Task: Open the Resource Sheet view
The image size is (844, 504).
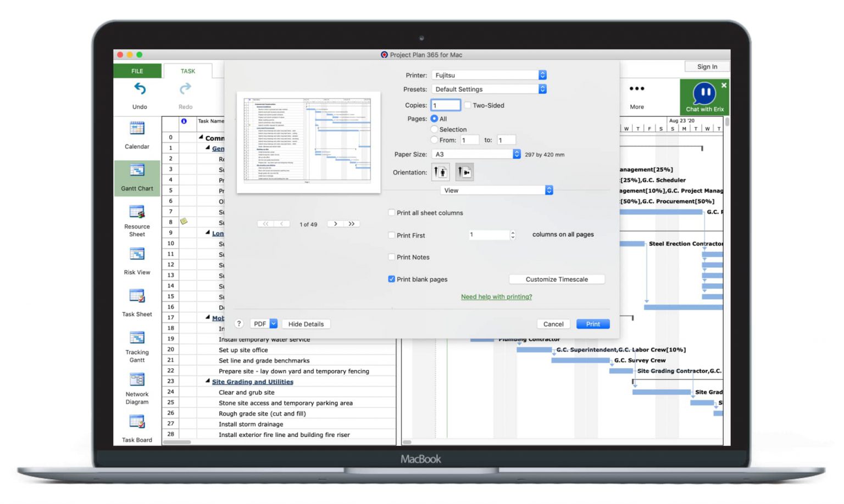Action: point(137,219)
